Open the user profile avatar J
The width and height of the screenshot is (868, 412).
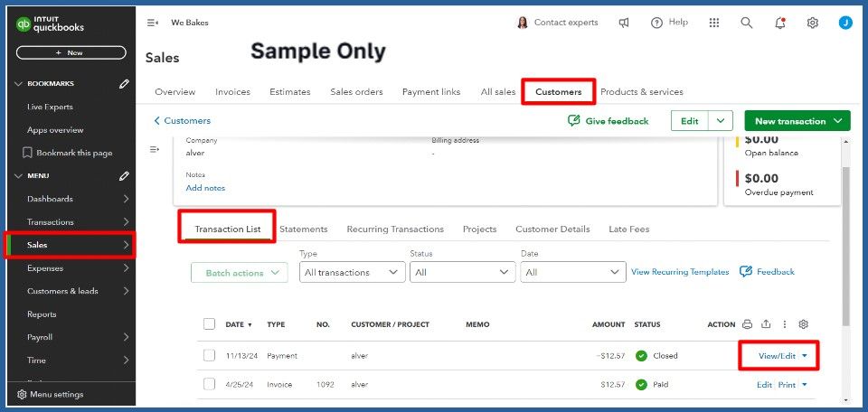point(845,23)
